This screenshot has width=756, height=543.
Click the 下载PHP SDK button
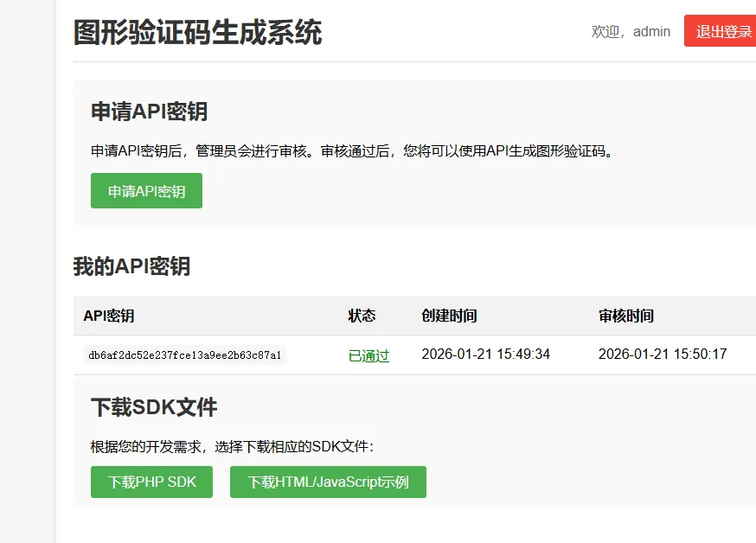(151, 482)
